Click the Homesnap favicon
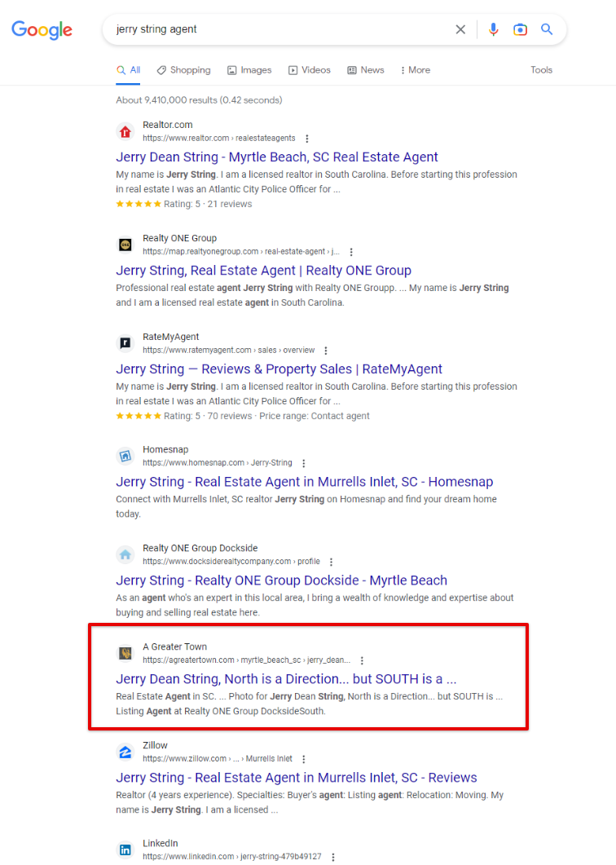Screen dimensions: 616x865 [125, 457]
